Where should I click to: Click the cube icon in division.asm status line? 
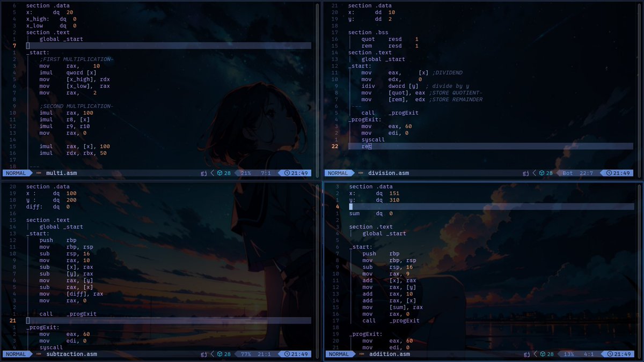point(541,173)
